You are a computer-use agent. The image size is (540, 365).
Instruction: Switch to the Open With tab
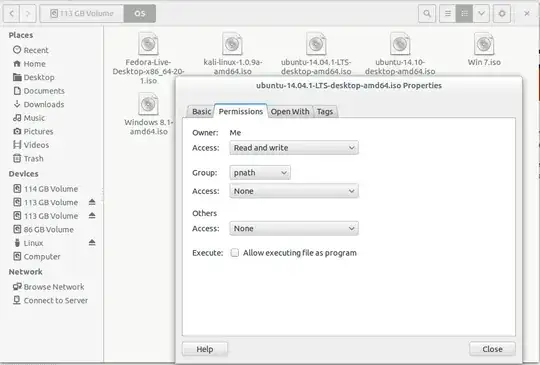click(290, 112)
